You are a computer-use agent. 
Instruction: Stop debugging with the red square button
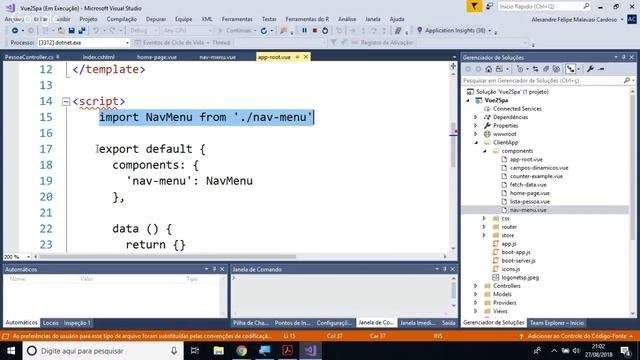[315, 31]
